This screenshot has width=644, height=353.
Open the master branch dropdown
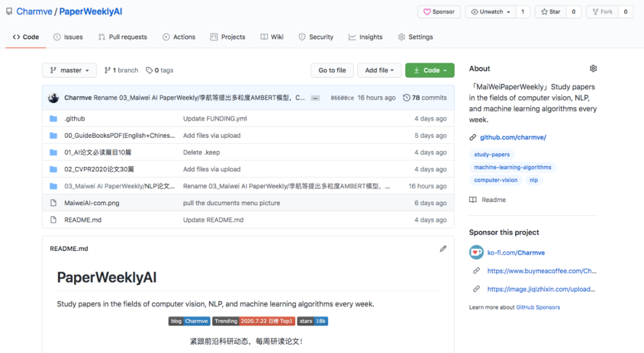point(69,70)
